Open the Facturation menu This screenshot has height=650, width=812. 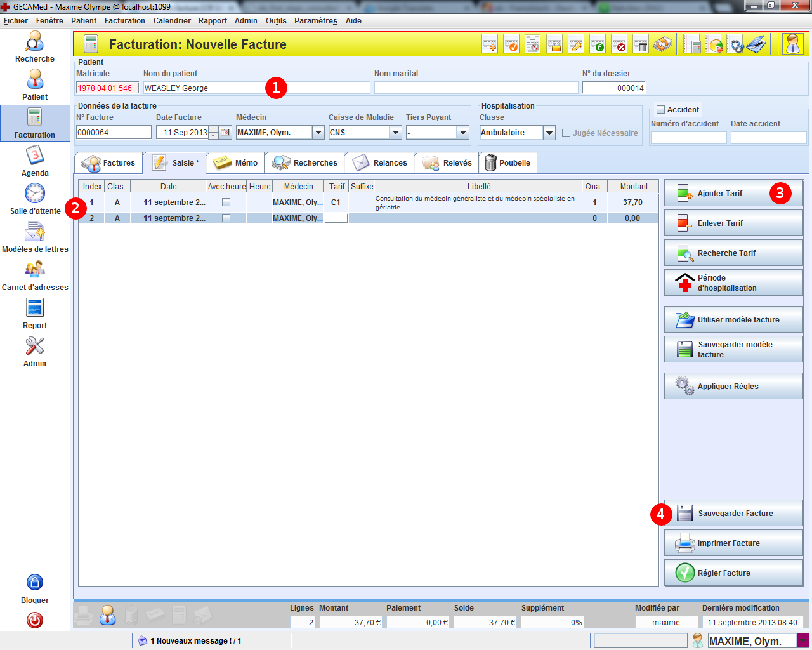pyautogui.click(x=124, y=21)
